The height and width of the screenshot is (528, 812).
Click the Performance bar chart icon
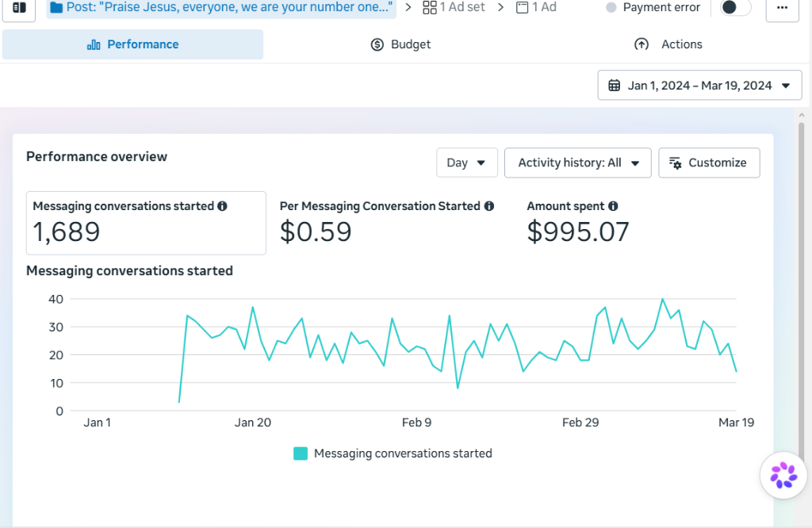(94, 45)
